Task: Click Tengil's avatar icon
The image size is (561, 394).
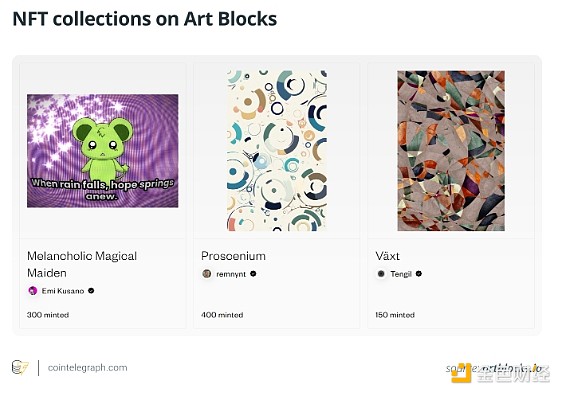Action: tap(381, 274)
